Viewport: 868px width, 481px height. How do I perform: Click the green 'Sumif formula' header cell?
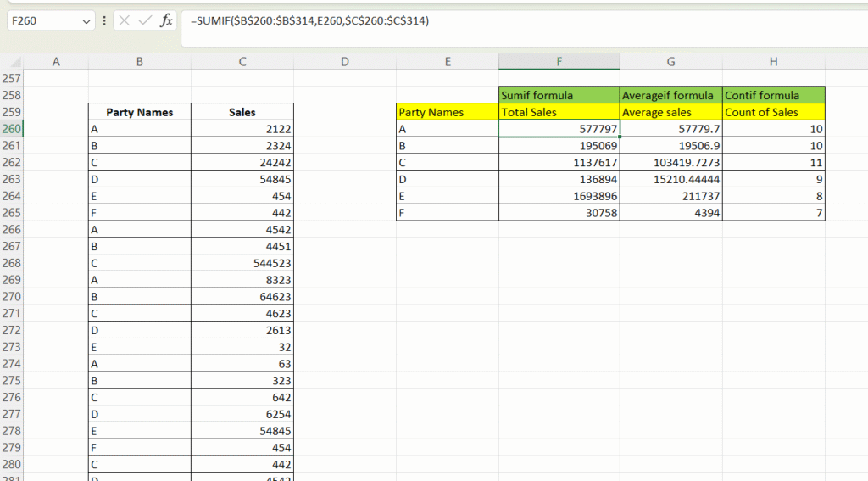click(x=559, y=95)
